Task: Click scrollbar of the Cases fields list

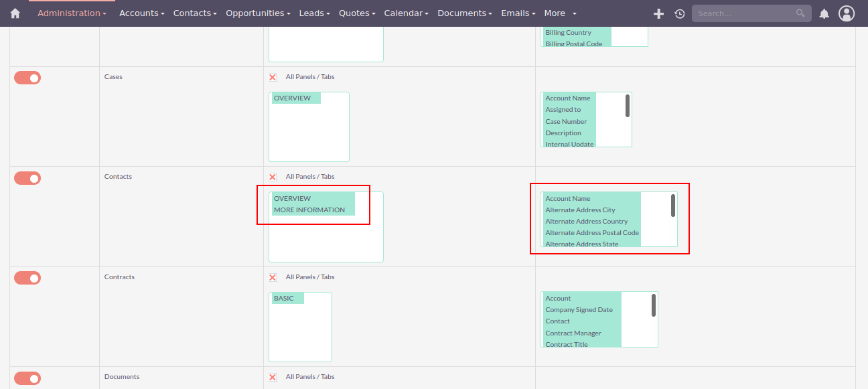Action: click(628, 106)
